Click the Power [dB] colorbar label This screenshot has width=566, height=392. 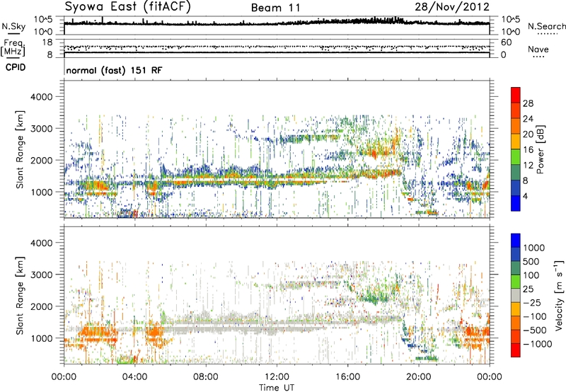pyautogui.click(x=540, y=149)
